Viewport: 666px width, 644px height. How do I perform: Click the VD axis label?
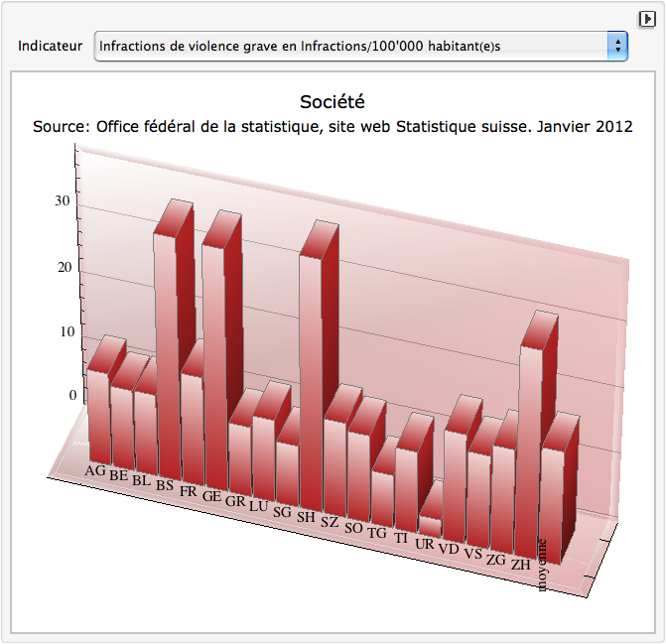click(x=449, y=549)
